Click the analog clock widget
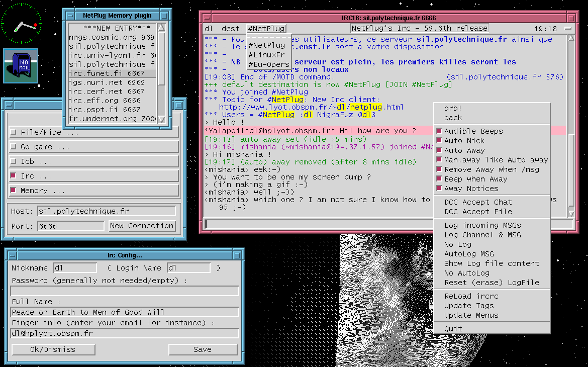588x367 pixels. tap(21, 24)
